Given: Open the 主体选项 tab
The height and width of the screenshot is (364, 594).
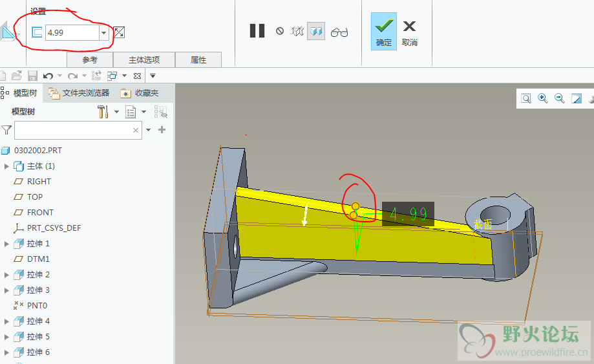Looking at the screenshot, I should click(144, 60).
